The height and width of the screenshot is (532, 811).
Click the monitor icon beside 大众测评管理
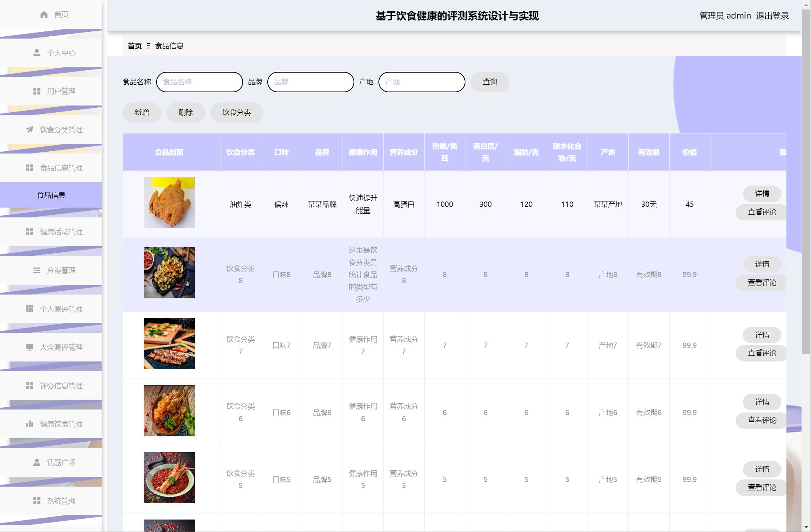coord(29,347)
